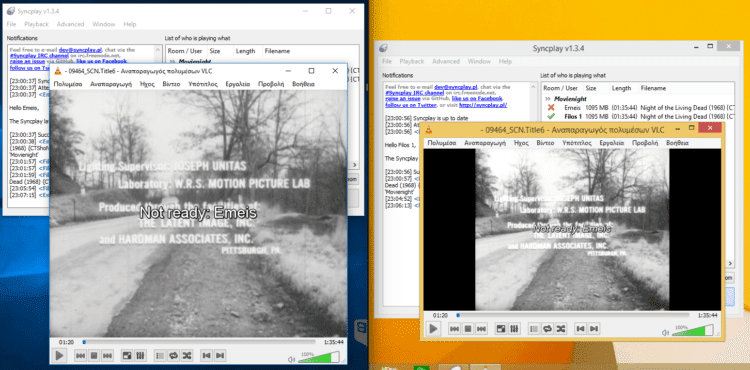Open File menu in right Syncplay window

tap(387, 62)
